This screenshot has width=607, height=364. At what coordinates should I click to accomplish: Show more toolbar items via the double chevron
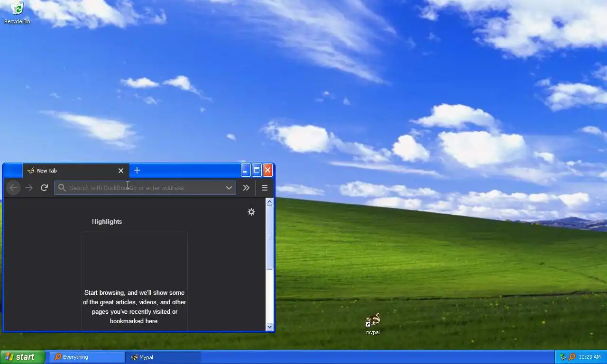click(x=246, y=188)
